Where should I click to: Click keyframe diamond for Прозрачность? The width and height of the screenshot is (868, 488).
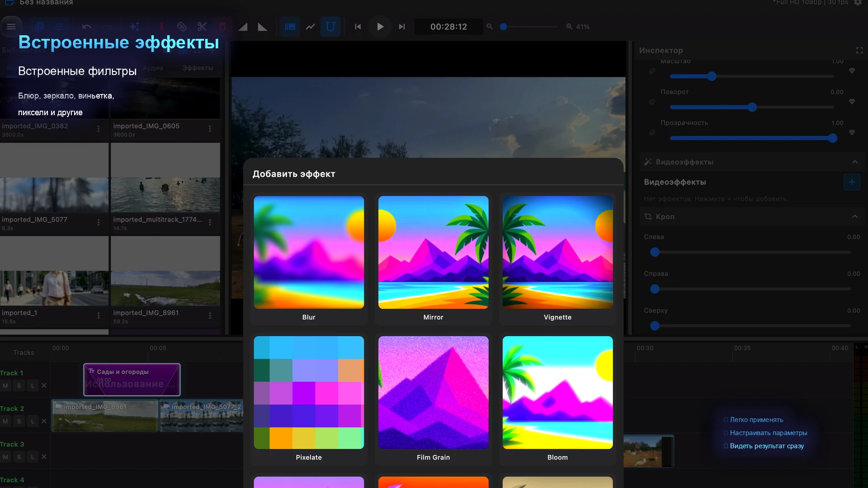[x=852, y=132]
